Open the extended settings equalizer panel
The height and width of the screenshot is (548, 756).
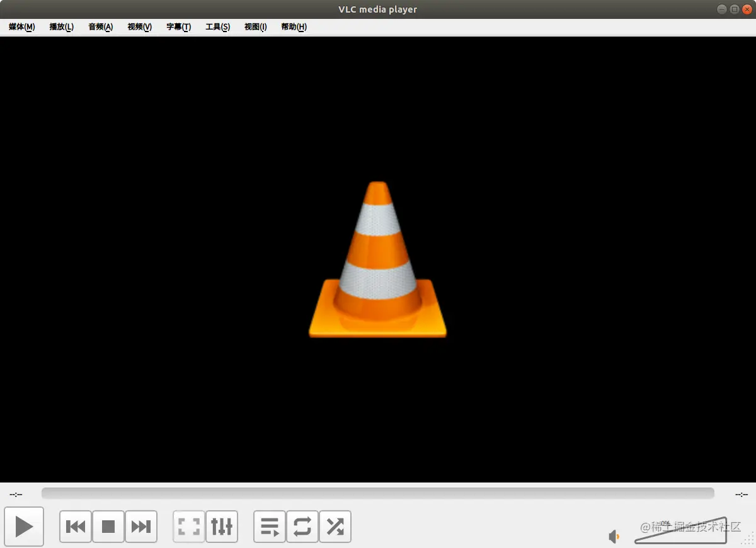coord(222,527)
